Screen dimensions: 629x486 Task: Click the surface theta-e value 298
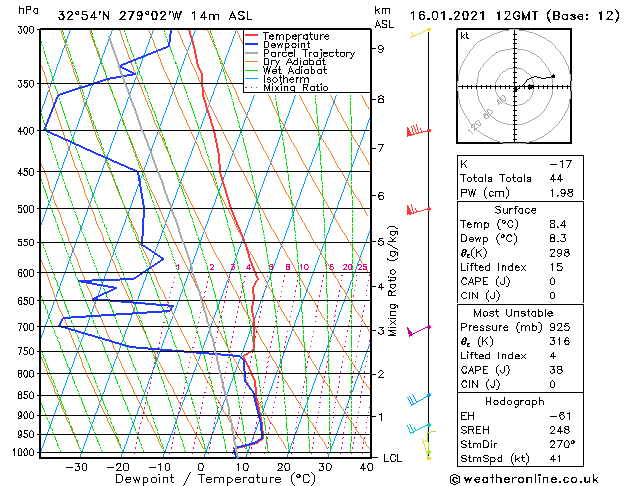pos(560,253)
